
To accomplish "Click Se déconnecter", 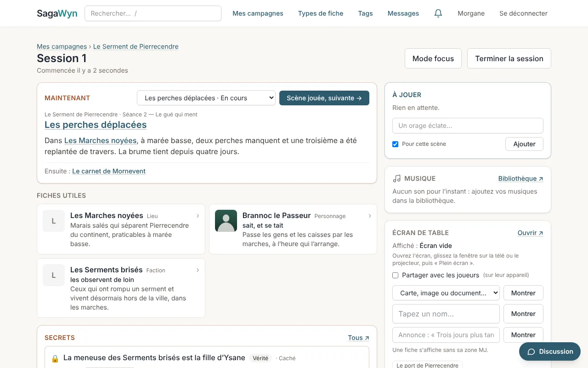I will tap(523, 13).
